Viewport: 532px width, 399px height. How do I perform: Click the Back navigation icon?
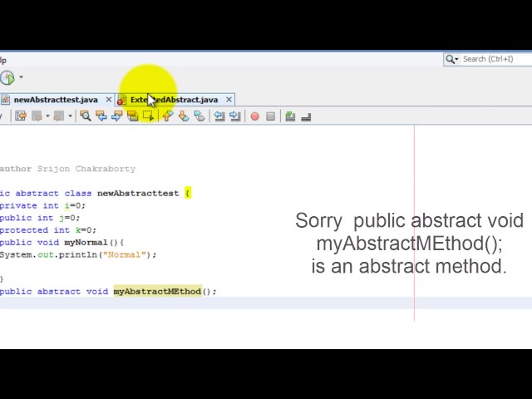(x=37, y=116)
